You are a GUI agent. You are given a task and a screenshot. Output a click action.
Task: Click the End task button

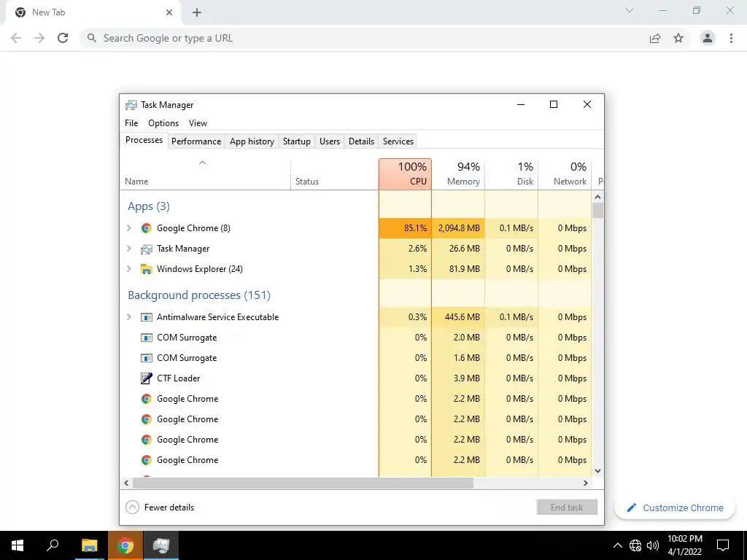(x=567, y=507)
